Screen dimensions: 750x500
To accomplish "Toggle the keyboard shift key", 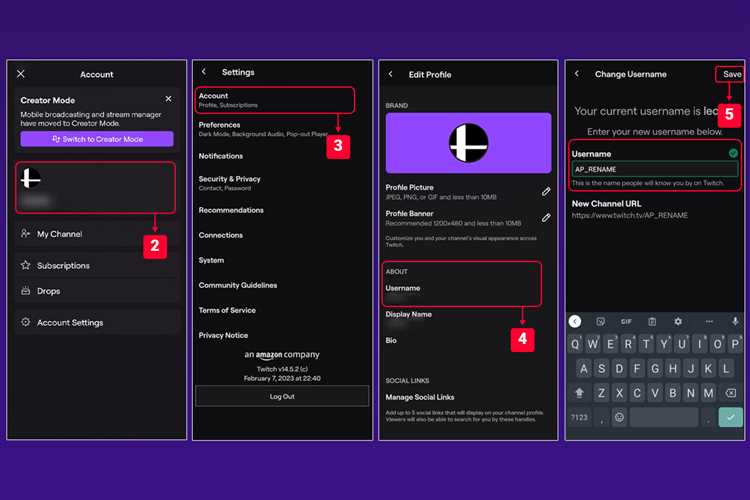I will pos(579,393).
